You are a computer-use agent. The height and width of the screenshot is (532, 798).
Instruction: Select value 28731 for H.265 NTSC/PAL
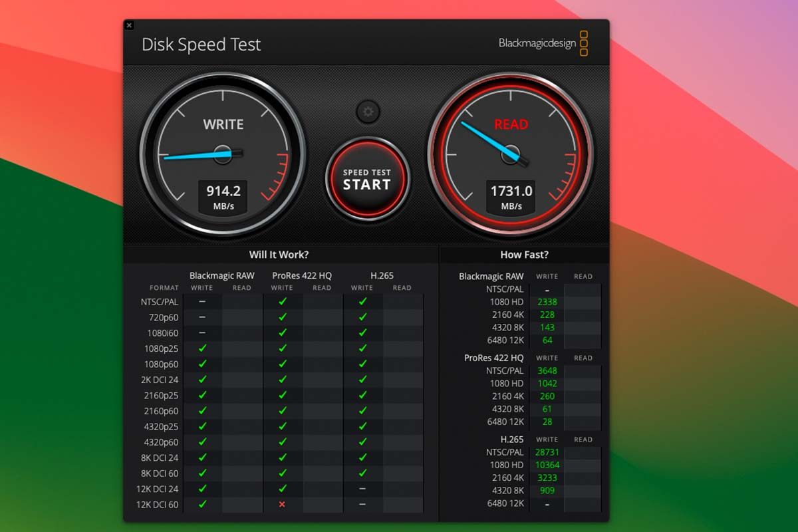coord(547,452)
